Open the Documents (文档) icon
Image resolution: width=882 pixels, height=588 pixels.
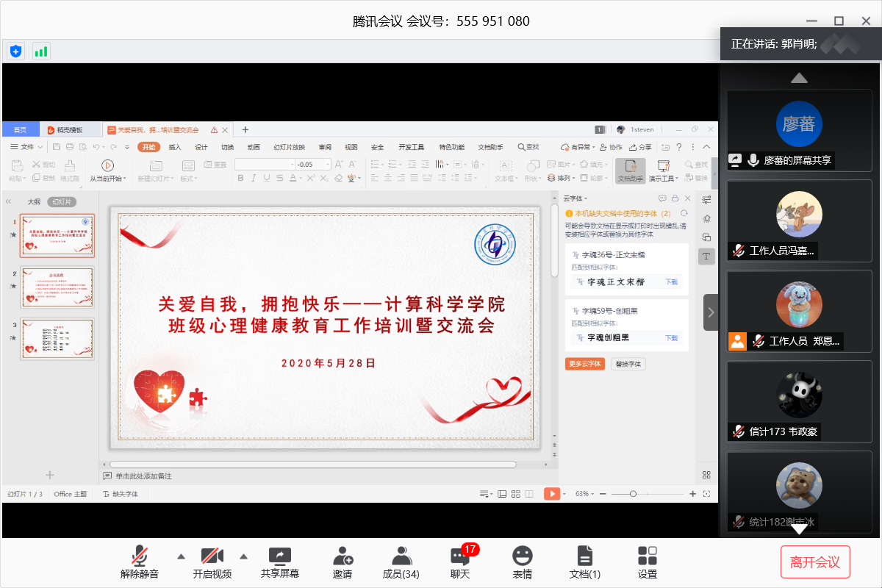pos(584,563)
